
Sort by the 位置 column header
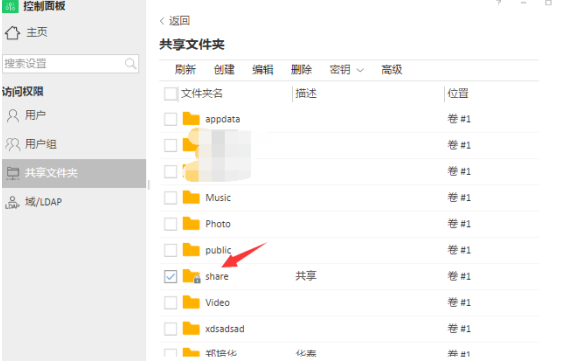pyautogui.click(x=458, y=94)
